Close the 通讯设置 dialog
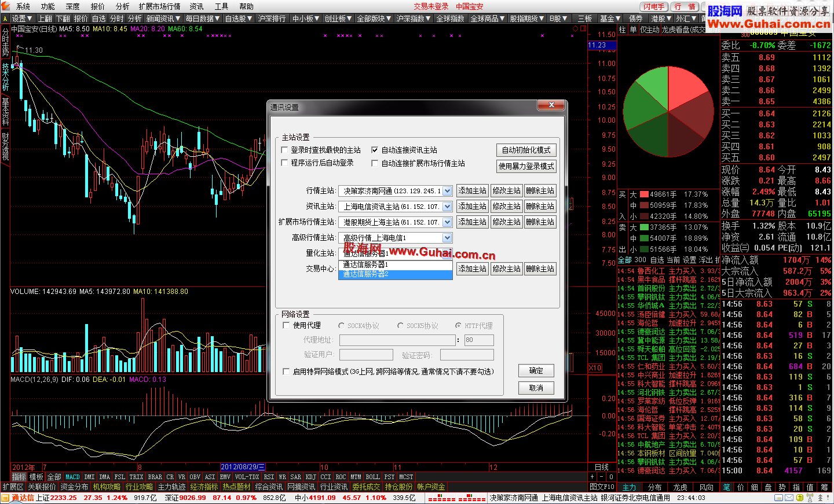Viewport: 834px width, 504px height. (x=551, y=105)
